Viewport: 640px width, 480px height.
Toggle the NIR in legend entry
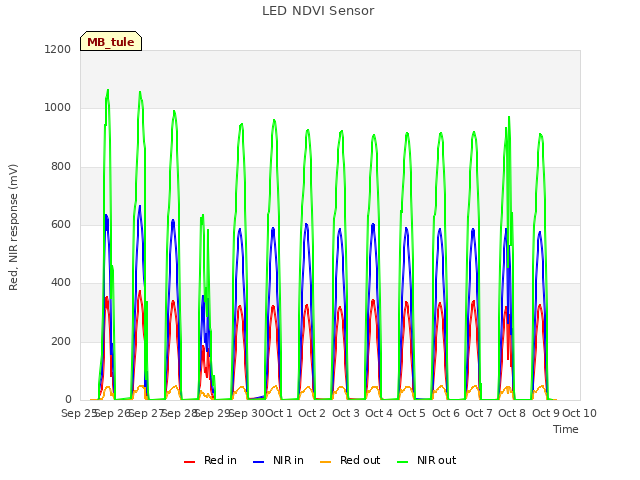(278, 460)
